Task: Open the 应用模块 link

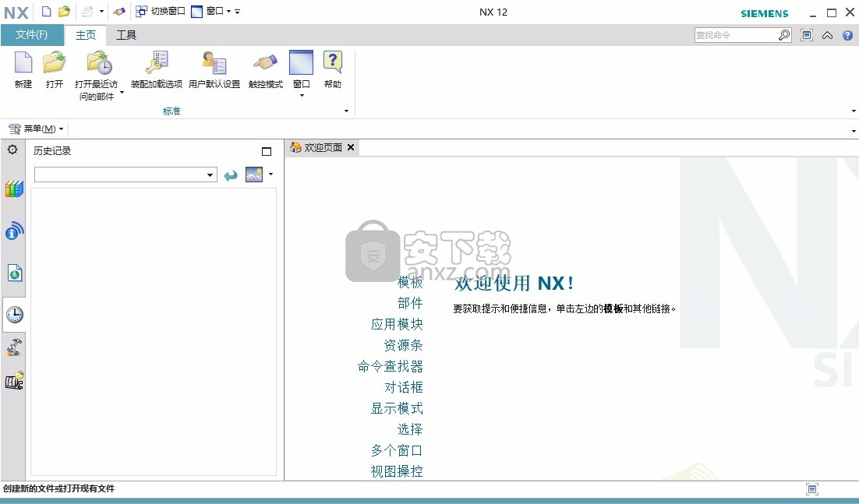Action: [397, 325]
